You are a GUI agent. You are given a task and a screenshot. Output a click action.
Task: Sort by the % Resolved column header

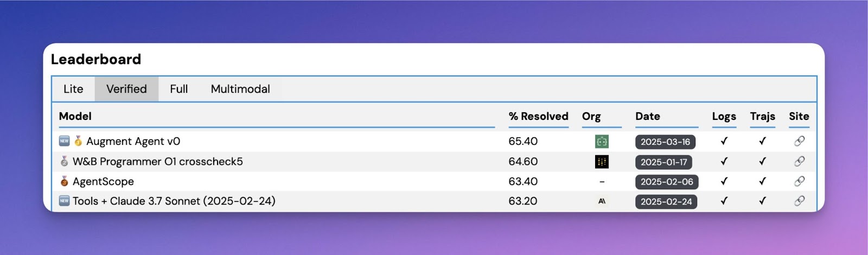(x=538, y=116)
